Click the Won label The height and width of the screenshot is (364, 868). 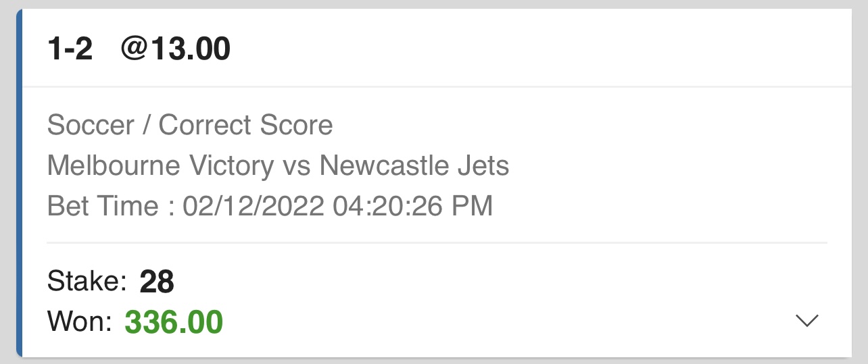pos(79,322)
